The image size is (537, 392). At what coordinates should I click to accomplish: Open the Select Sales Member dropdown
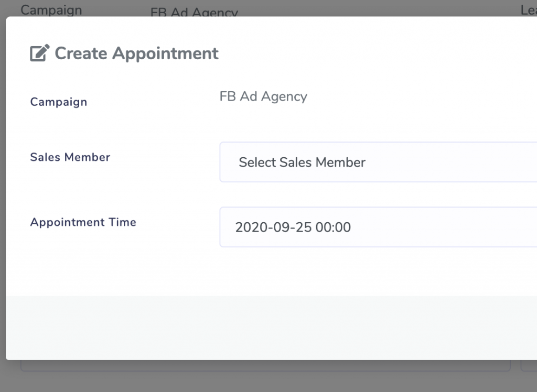(378, 162)
